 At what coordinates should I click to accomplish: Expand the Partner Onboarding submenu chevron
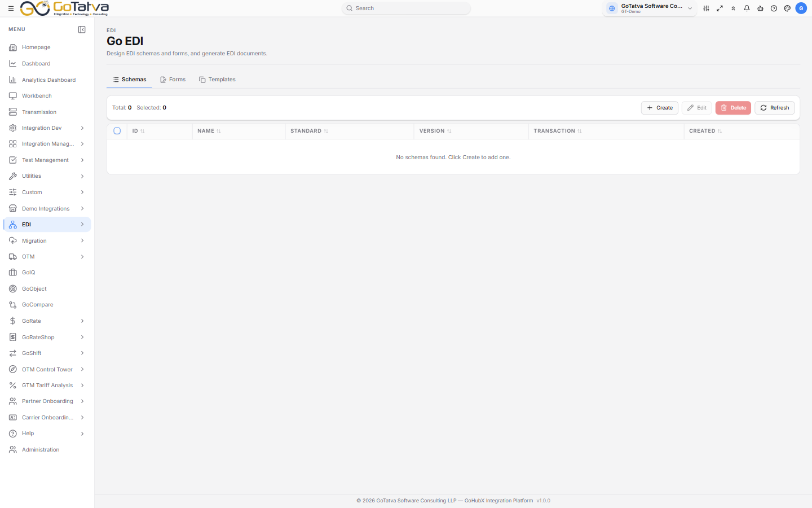point(82,401)
